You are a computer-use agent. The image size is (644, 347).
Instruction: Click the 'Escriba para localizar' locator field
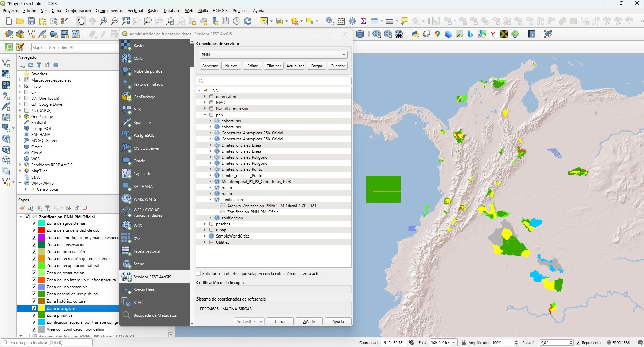point(47,342)
